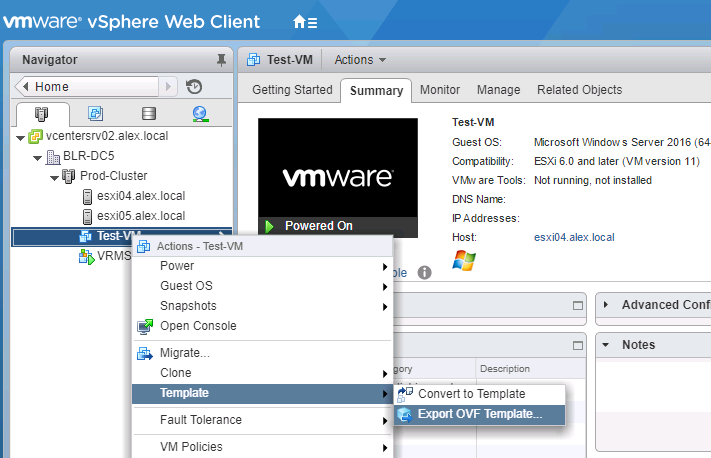Open the Manage tab

click(x=498, y=90)
